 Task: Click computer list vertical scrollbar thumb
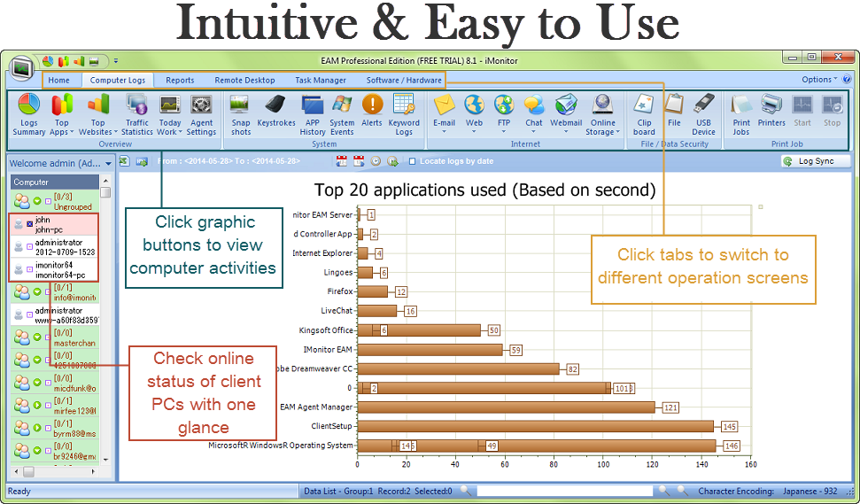coord(106,192)
